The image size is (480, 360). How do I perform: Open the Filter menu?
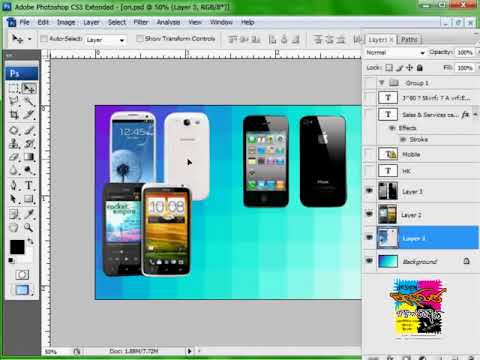(x=141, y=22)
